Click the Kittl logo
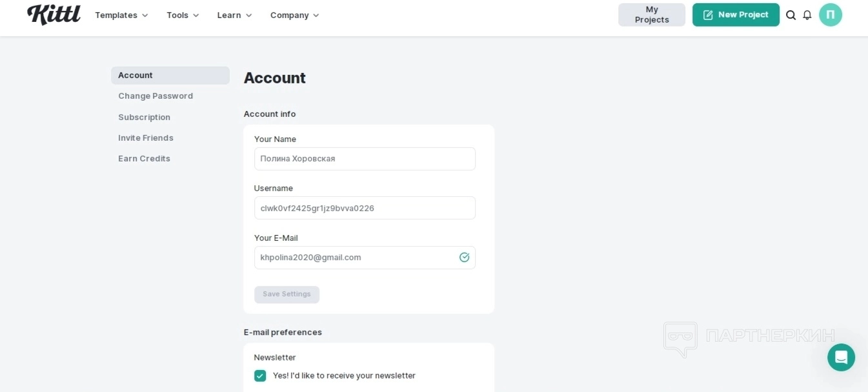868x392 pixels. 54,14
